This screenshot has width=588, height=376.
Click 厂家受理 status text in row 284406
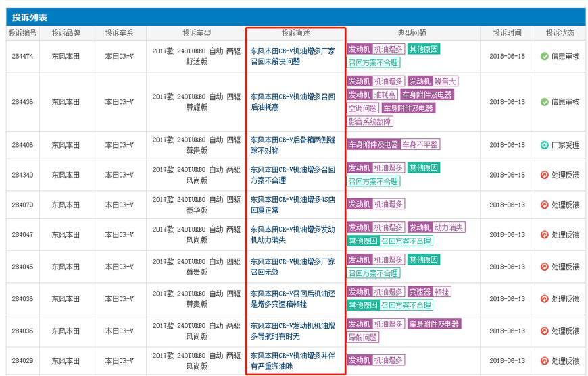click(x=566, y=145)
